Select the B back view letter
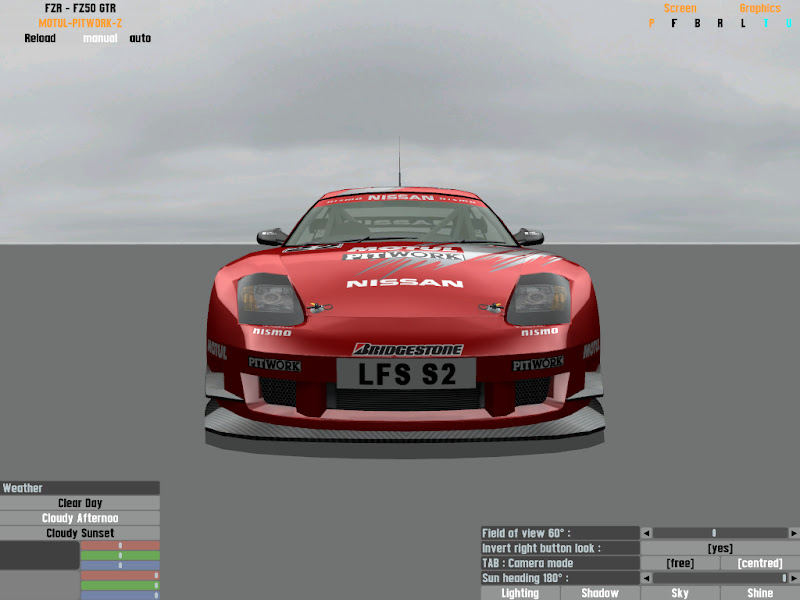 coord(697,23)
